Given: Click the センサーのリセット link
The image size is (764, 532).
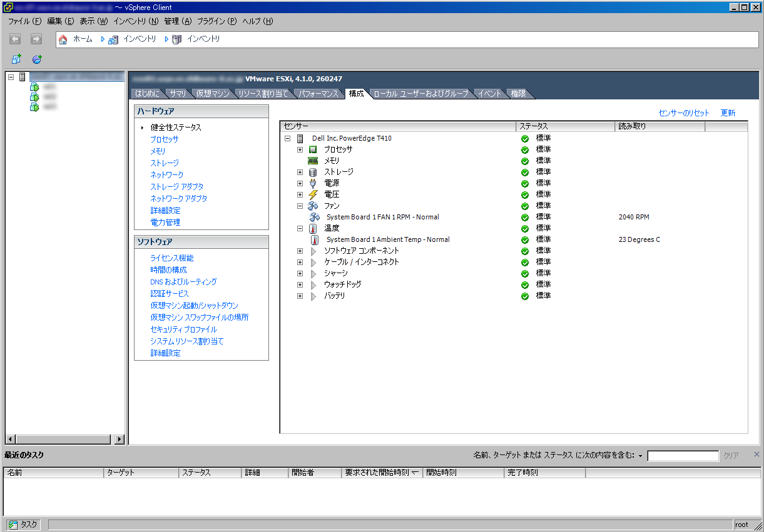Looking at the screenshot, I should click(x=684, y=113).
